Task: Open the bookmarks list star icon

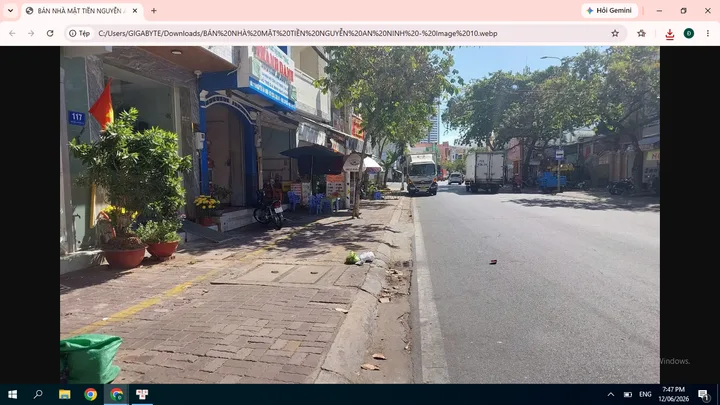Action: point(641,33)
